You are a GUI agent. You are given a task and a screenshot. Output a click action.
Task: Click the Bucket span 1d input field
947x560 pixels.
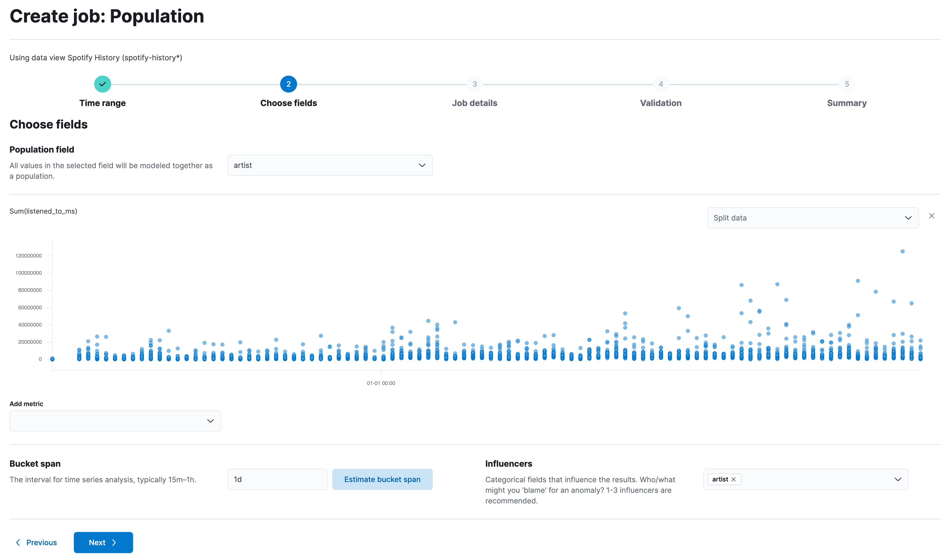pyautogui.click(x=277, y=479)
